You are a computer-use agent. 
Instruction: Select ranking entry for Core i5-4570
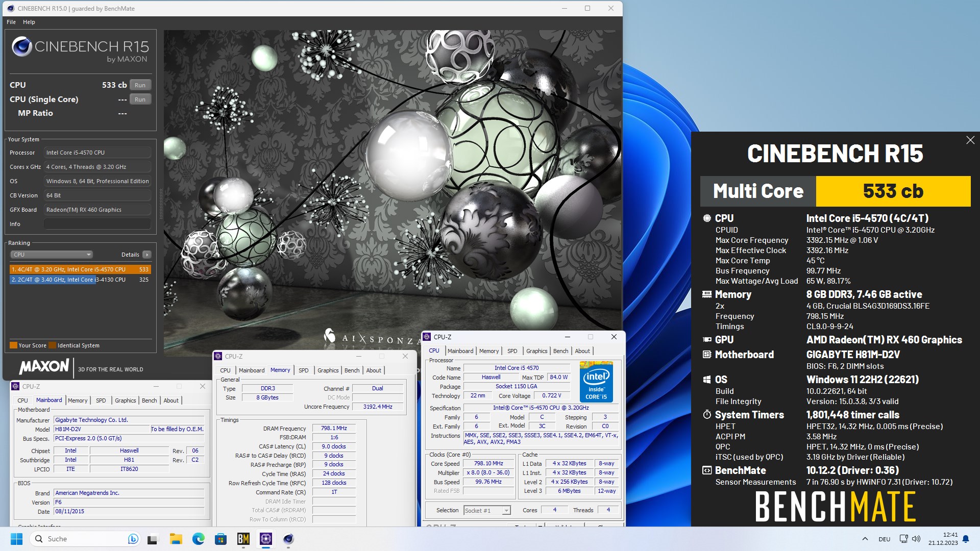pyautogui.click(x=80, y=269)
